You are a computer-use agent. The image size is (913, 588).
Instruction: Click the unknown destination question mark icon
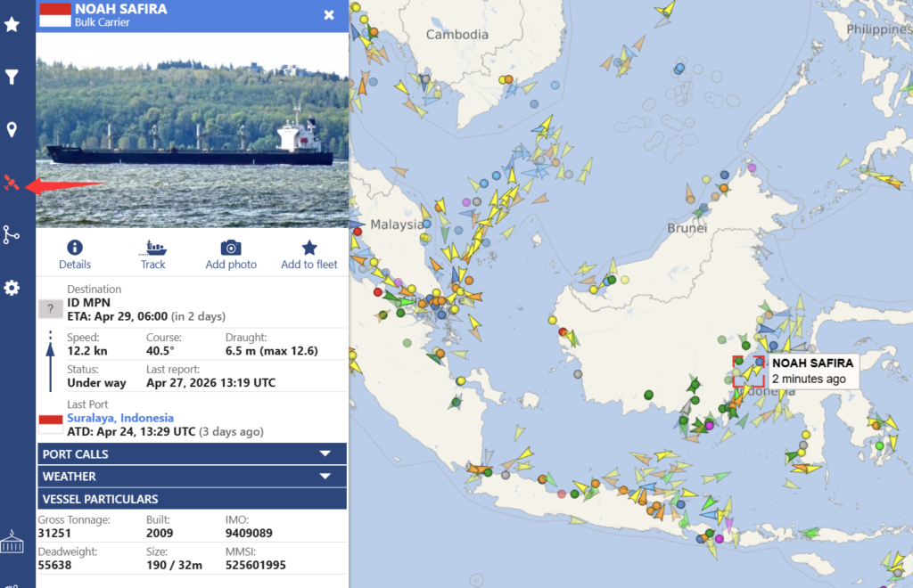[x=50, y=309]
